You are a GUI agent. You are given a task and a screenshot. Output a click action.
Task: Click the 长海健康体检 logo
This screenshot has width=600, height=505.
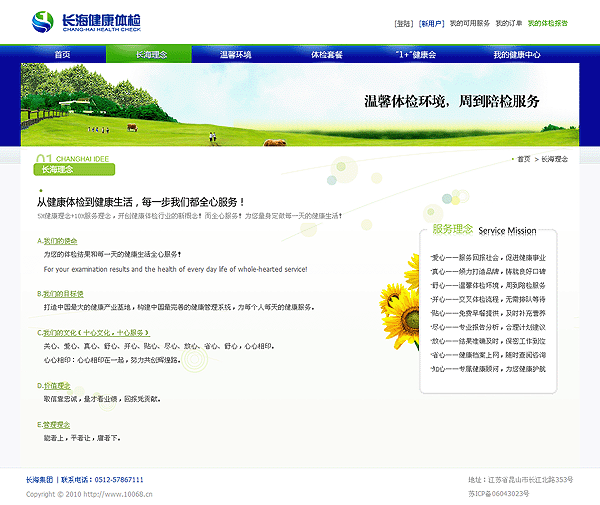point(86,22)
